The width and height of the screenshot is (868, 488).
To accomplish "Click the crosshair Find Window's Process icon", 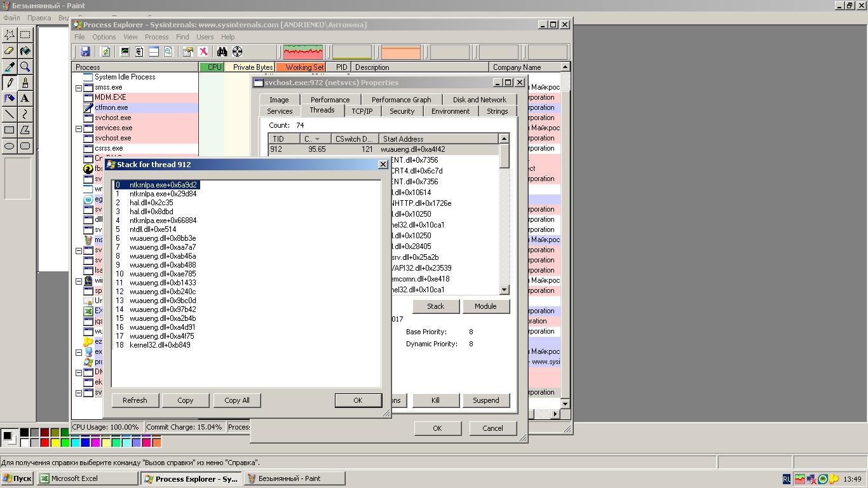I will click(237, 52).
